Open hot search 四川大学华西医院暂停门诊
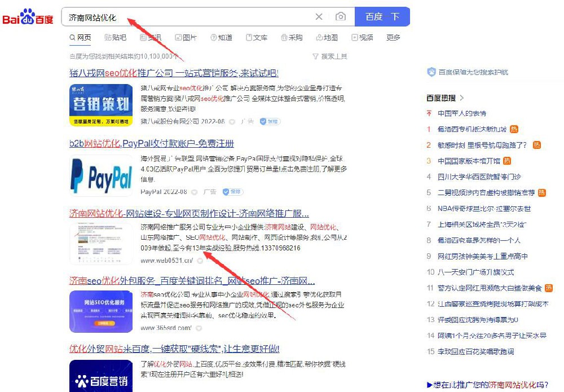The image size is (564, 392). pyautogui.click(x=479, y=177)
